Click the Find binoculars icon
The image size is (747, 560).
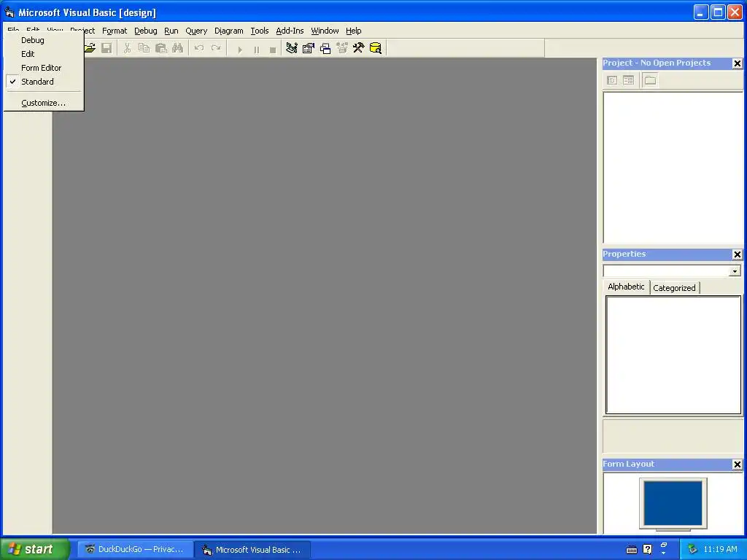click(178, 48)
